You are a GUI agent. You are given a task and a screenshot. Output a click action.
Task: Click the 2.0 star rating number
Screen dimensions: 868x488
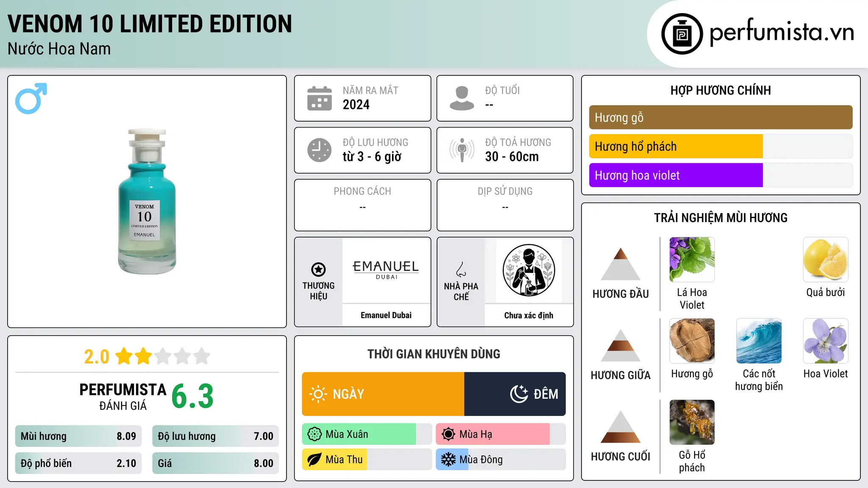97,357
